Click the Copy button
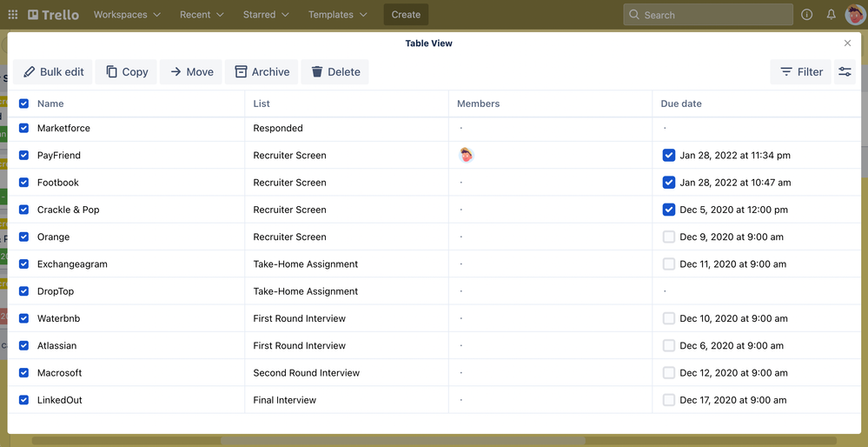868x447 pixels. (x=126, y=71)
